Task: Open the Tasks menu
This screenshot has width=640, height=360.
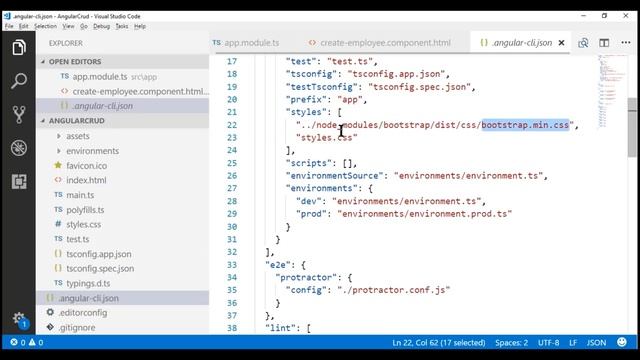Action: point(122,26)
